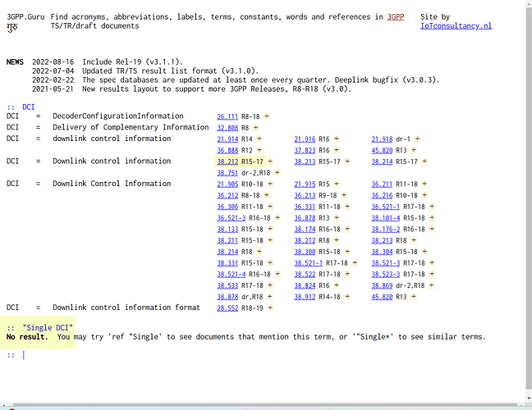Open 38.214 R18 link
This screenshot has height=410, width=532.
[x=227, y=252]
